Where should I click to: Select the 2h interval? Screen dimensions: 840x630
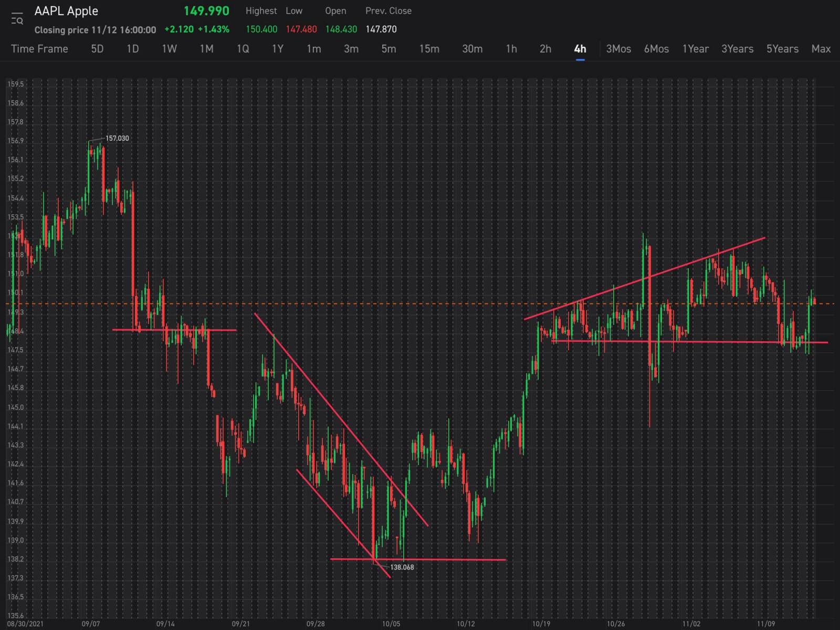545,49
